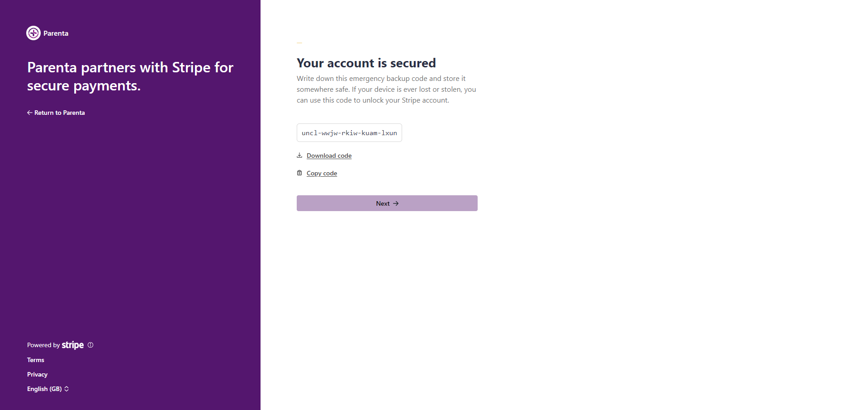Click the Download code link
The height and width of the screenshot is (410, 868).
329,156
